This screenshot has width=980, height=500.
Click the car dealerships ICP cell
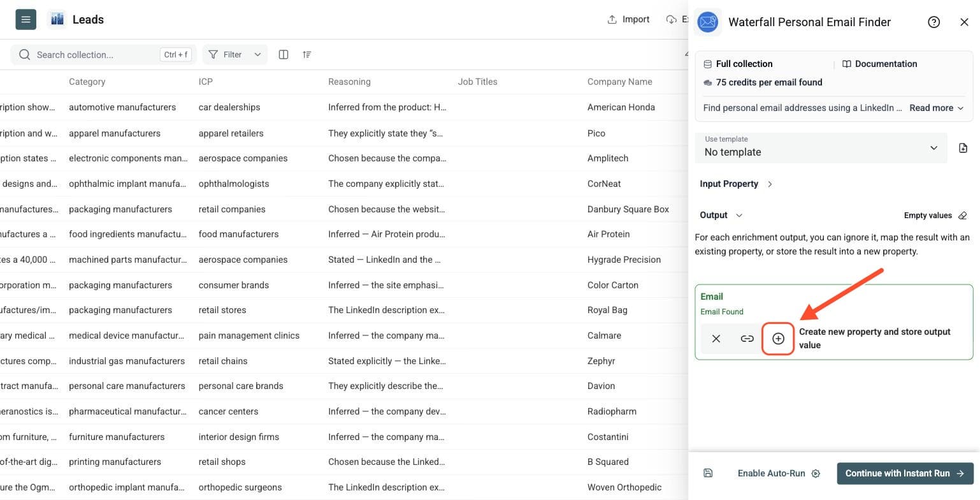(x=229, y=107)
